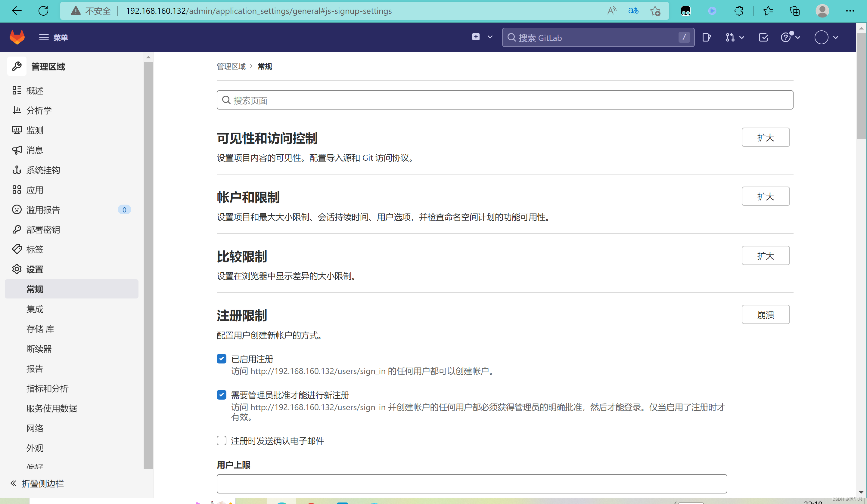Open the to-do list icon

point(763,37)
